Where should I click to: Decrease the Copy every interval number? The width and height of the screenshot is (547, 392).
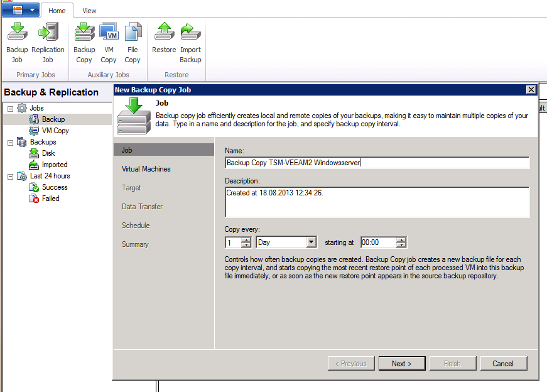(246, 245)
